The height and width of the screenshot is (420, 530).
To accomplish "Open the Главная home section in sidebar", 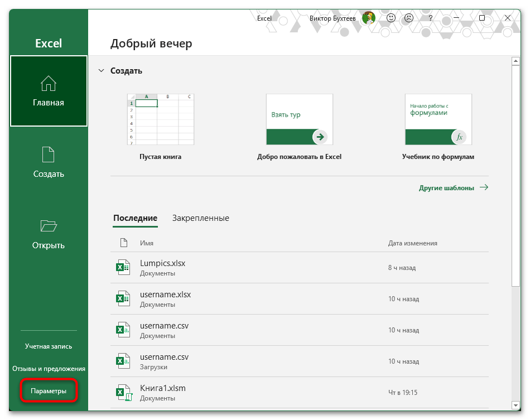I will pyautogui.click(x=49, y=91).
